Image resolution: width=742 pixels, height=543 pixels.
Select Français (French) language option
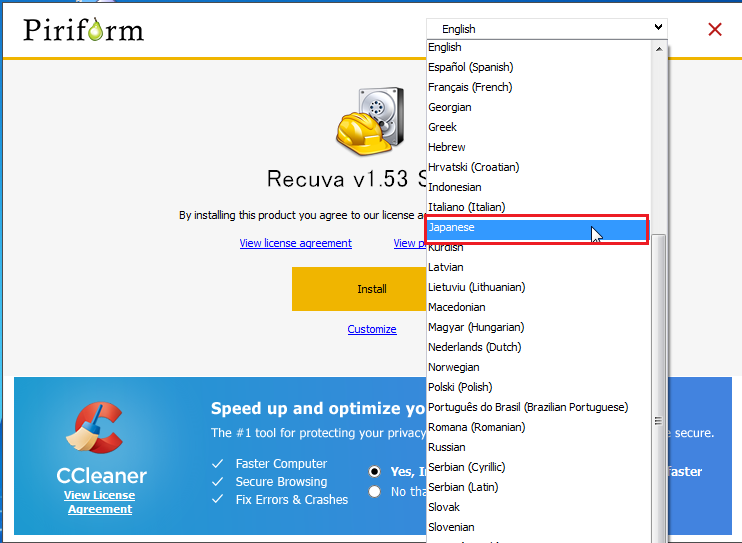point(539,87)
